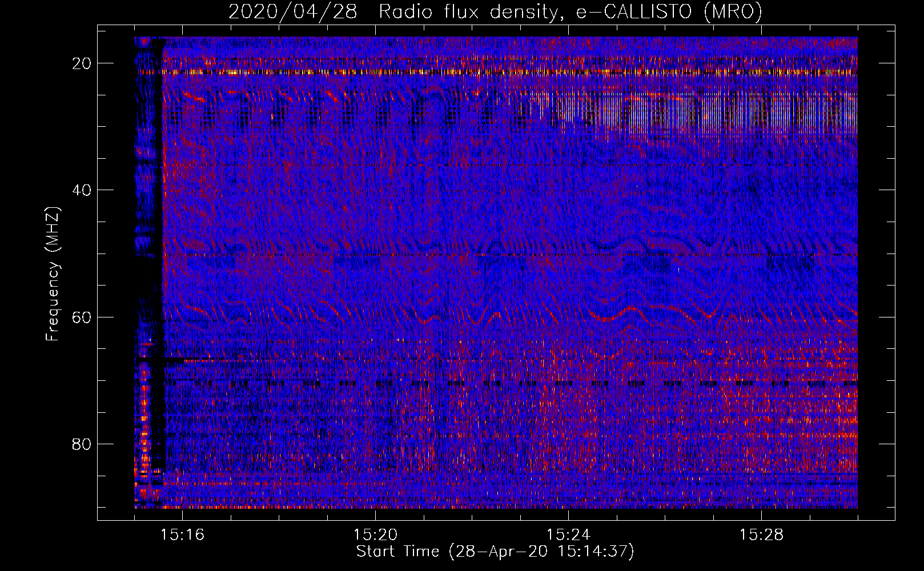Click the 40 MHz frequency tick label

[x=82, y=190]
